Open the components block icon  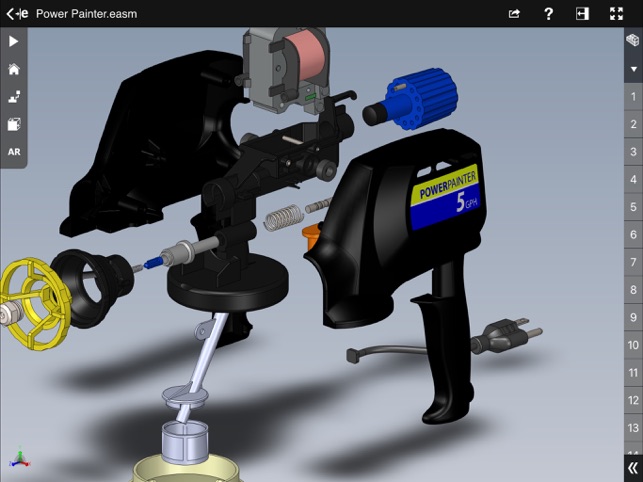tap(632, 41)
